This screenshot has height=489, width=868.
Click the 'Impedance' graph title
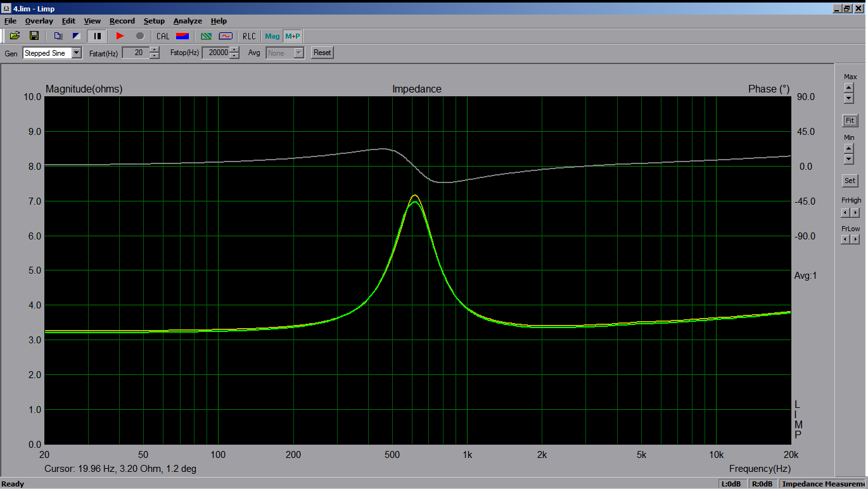tap(416, 89)
